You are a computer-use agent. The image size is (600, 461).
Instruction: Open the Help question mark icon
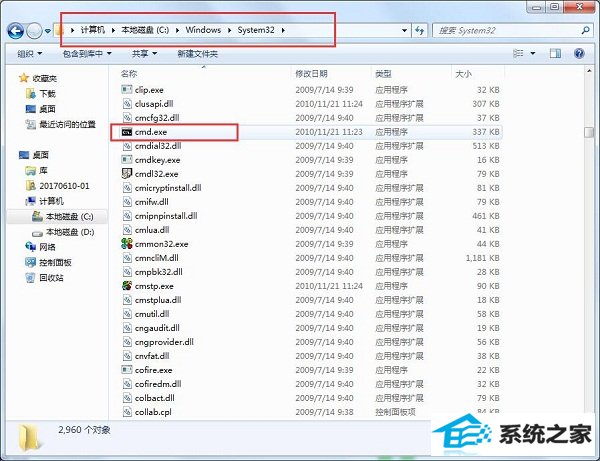[x=579, y=54]
